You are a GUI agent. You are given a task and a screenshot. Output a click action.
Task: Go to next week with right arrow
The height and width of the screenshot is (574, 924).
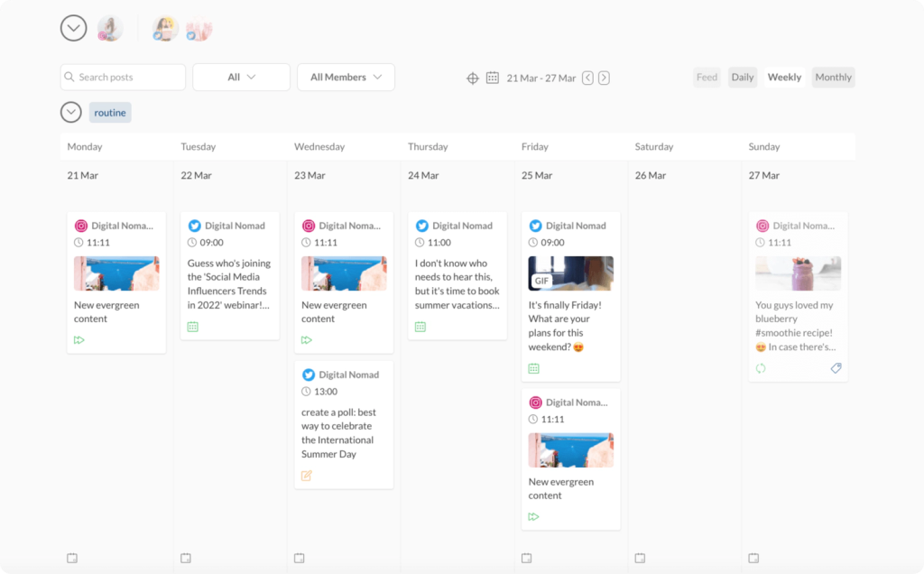click(x=604, y=78)
